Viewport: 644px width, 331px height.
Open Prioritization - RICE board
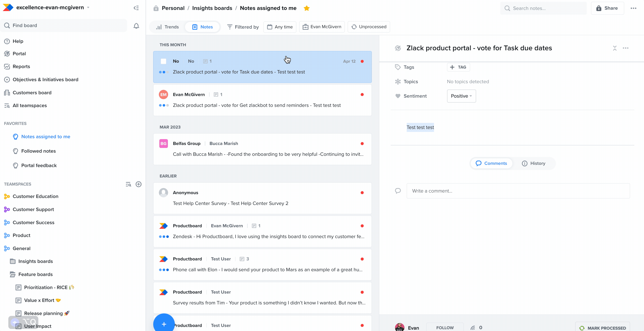click(46, 287)
